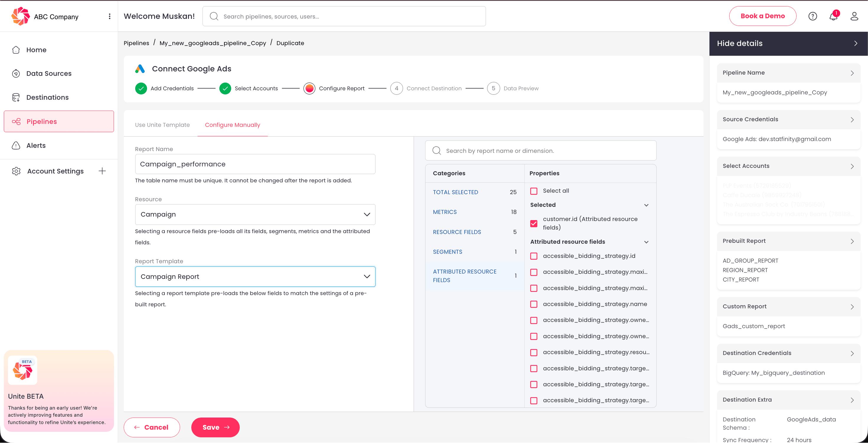
Task: Open ABC Company three-dot menu
Action: click(x=110, y=17)
